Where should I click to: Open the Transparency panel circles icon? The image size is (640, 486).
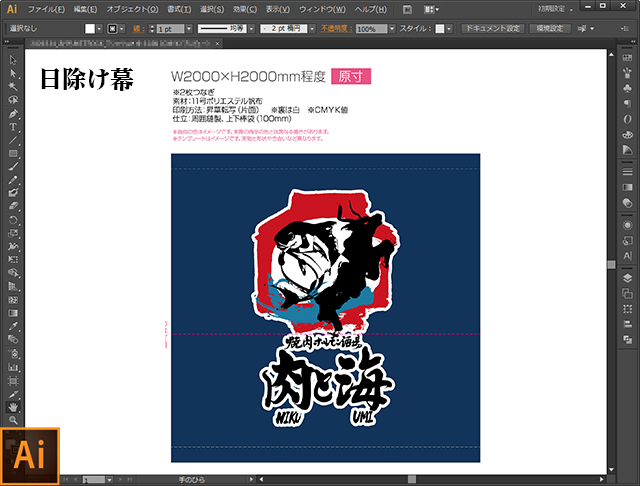[627, 202]
